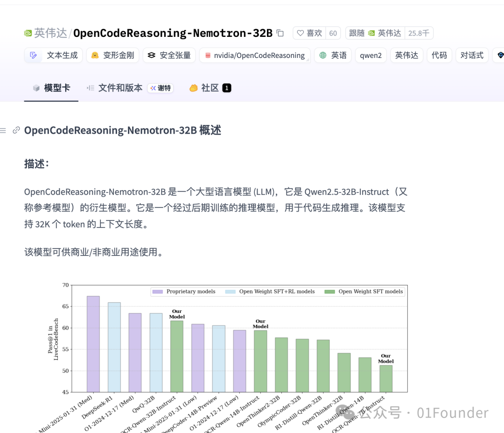The width and height of the screenshot is (504, 433).
Task: Select the 变形金刚 library tag
Action: click(x=112, y=55)
